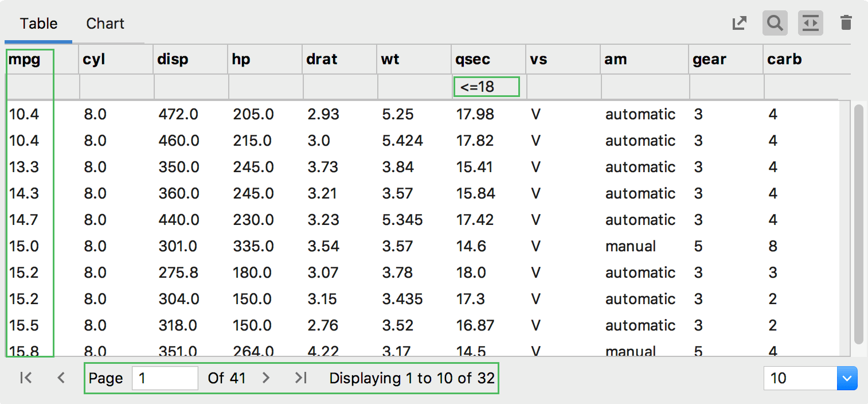Go to next page arrow
Image resolution: width=868 pixels, height=404 pixels.
(x=265, y=378)
